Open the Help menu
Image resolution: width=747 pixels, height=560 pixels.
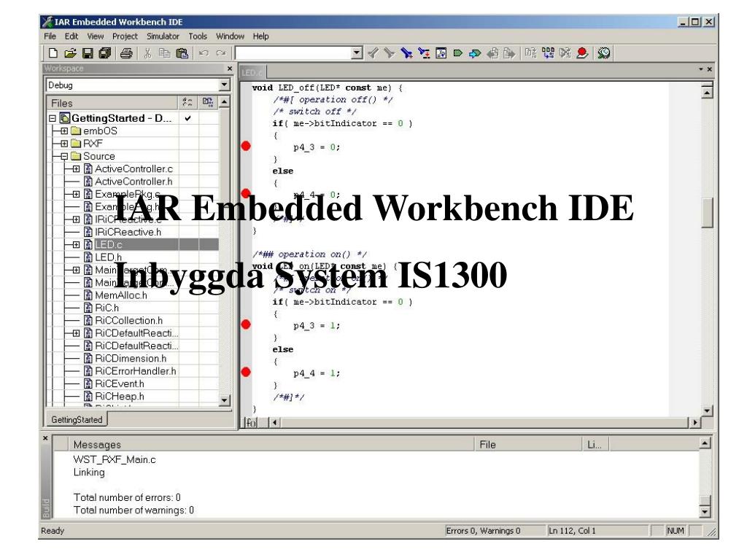coord(260,36)
